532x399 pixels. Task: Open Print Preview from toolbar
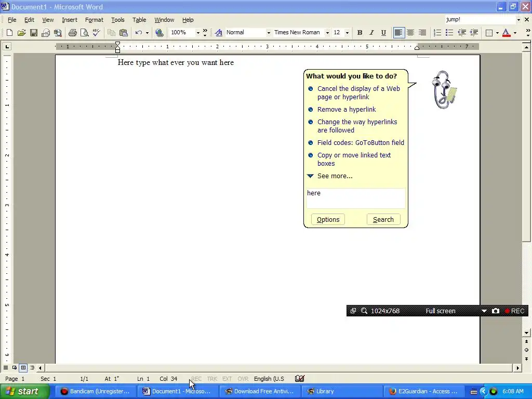[84, 33]
